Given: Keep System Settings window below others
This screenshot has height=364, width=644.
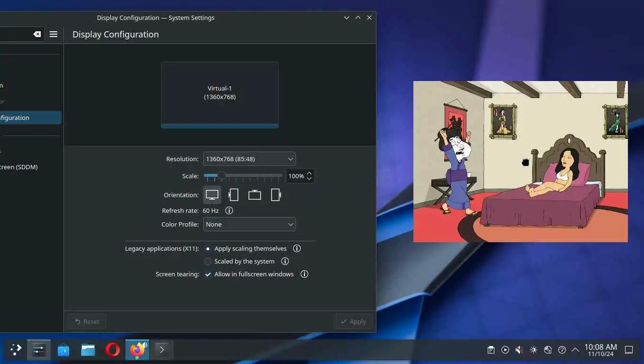Looking at the screenshot, I should [347, 18].
